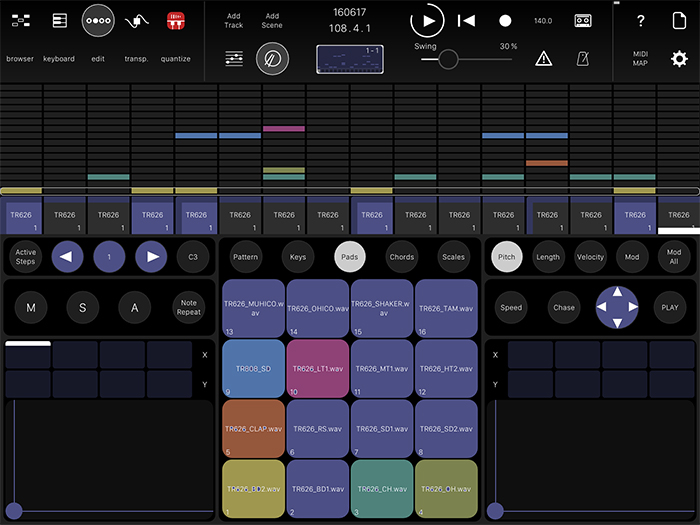This screenshot has width=700, height=525.
Task: Switch to the Pattern tab
Action: 246,257
